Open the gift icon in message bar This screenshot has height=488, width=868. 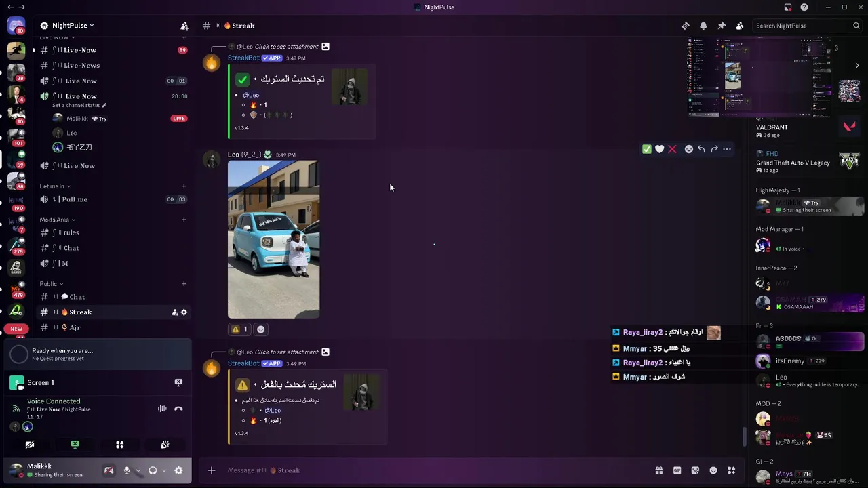click(x=658, y=470)
